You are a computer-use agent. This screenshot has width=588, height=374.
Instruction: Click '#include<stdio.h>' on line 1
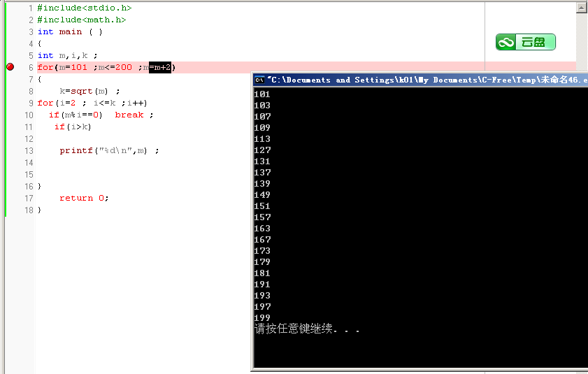coord(85,8)
